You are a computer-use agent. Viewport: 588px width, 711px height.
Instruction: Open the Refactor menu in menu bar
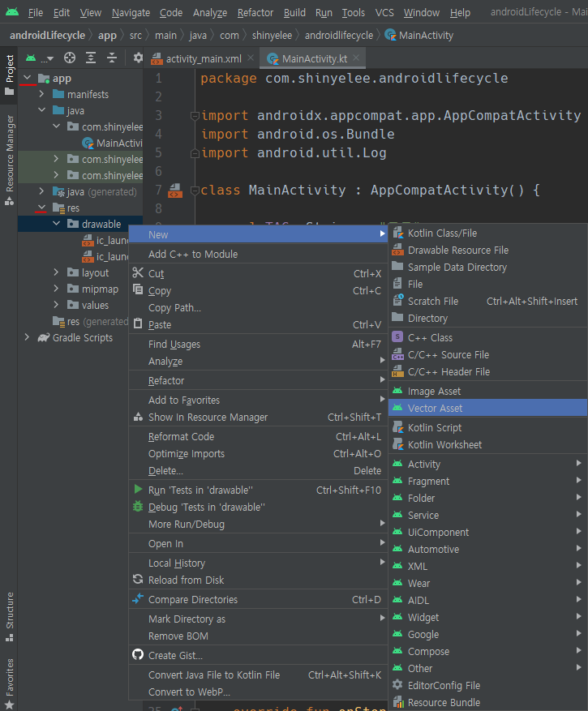coord(255,13)
